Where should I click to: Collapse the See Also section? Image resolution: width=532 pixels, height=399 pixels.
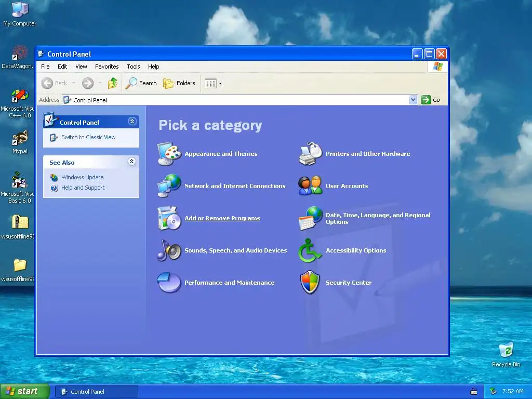[132, 162]
